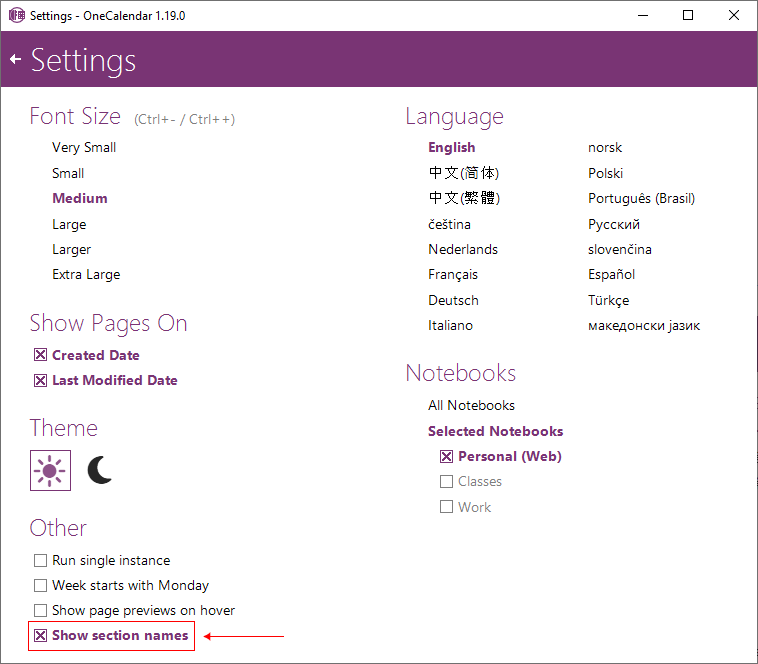Switch to dark theme moon icon

pos(100,470)
